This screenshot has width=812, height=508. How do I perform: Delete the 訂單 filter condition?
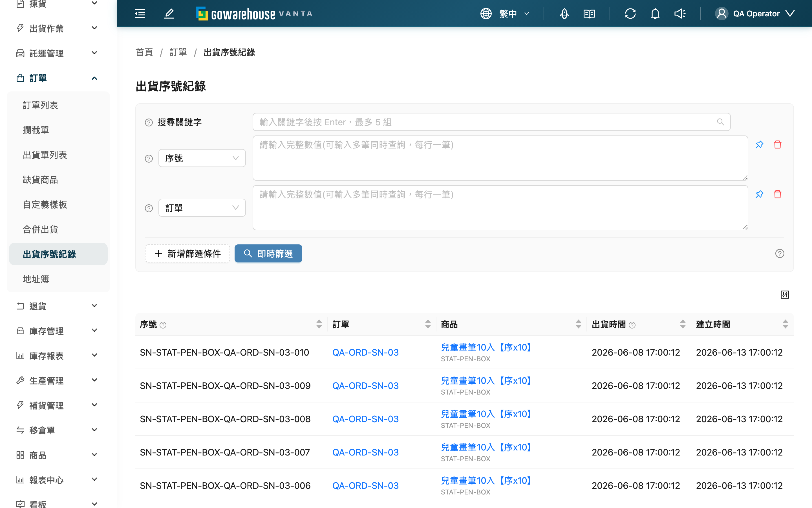[x=777, y=194]
